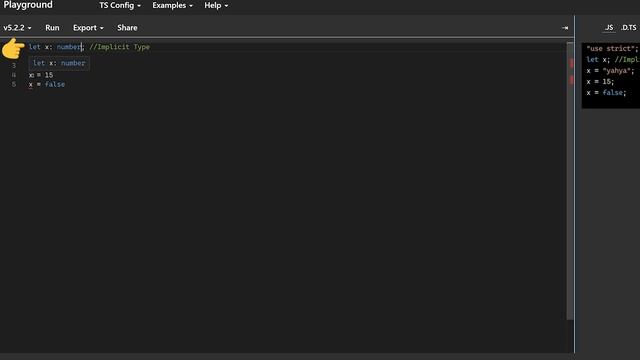Click 'x = false;' in the JS output
Image resolution: width=640 pixels, height=360 pixels.
[606, 93]
